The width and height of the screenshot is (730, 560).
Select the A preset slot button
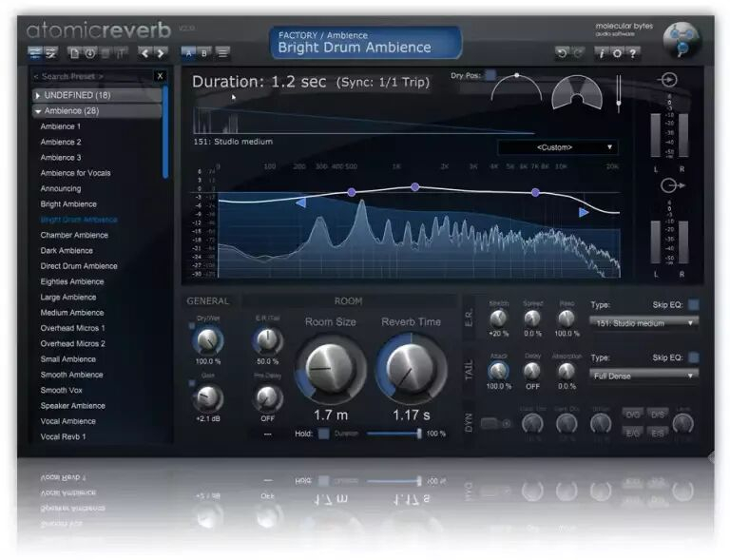188,53
